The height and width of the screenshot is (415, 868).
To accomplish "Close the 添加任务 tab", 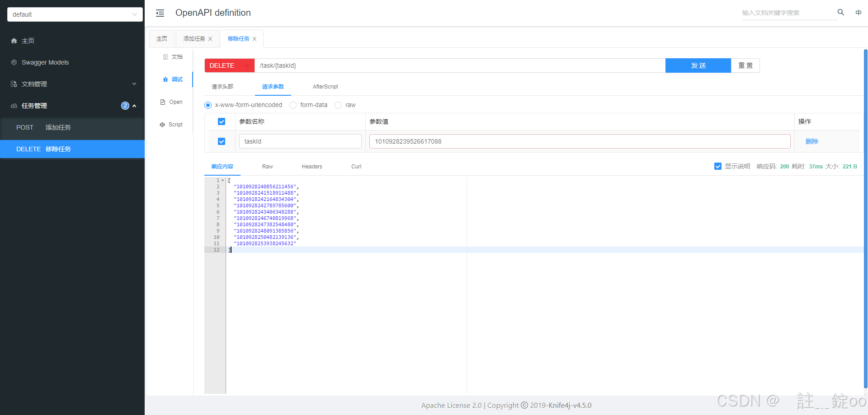I will click(210, 39).
